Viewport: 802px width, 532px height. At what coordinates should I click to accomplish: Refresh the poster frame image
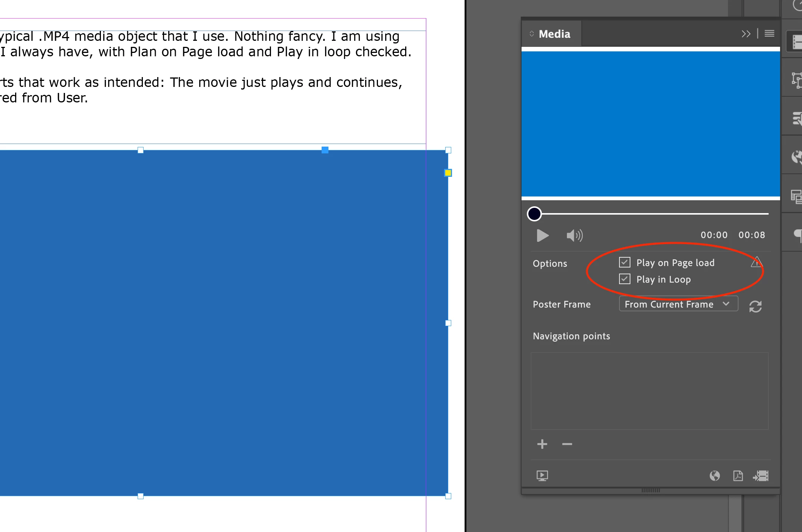755,306
